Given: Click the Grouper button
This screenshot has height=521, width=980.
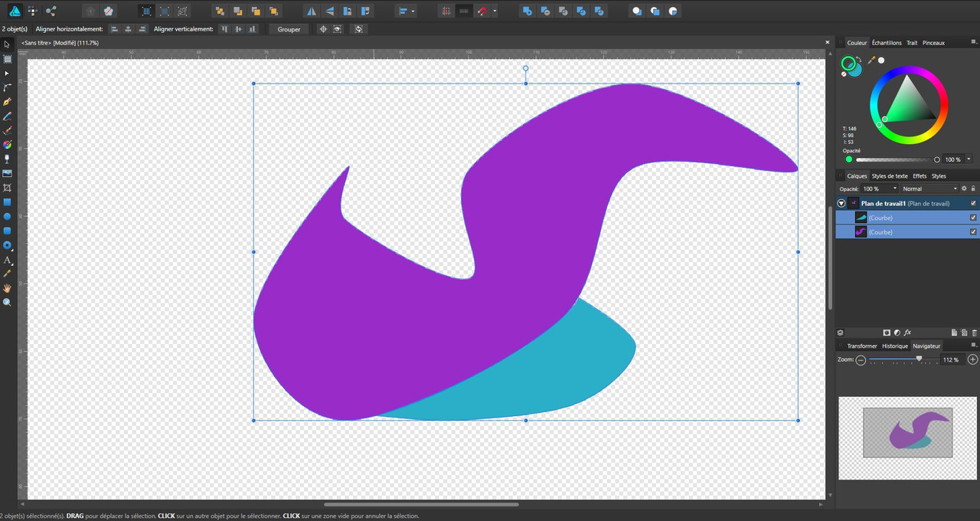Looking at the screenshot, I should [289, 29].
